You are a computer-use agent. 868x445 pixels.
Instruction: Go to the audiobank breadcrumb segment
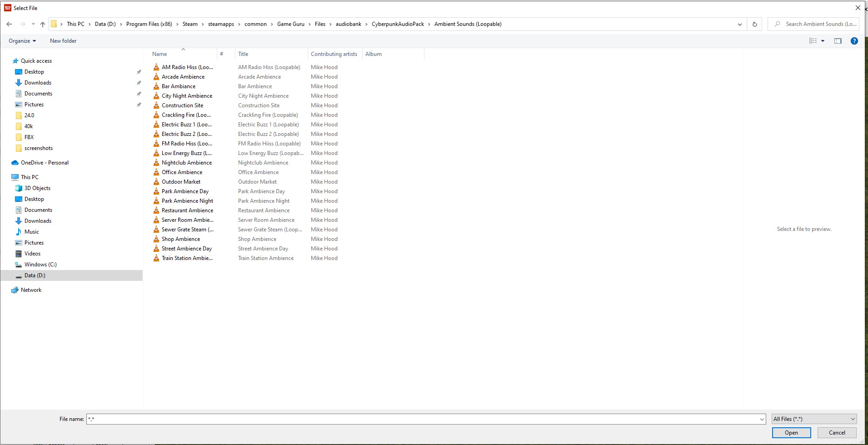[x=349, y=24]
